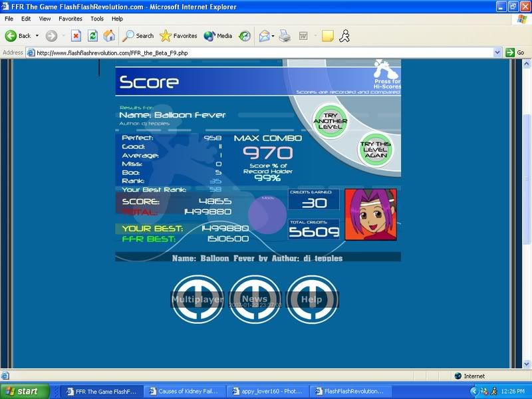Image resolution: width=532 pixels, height=399 pixels.
Task: Open Favorites from the toolbar star
Action: click(178, 36)
